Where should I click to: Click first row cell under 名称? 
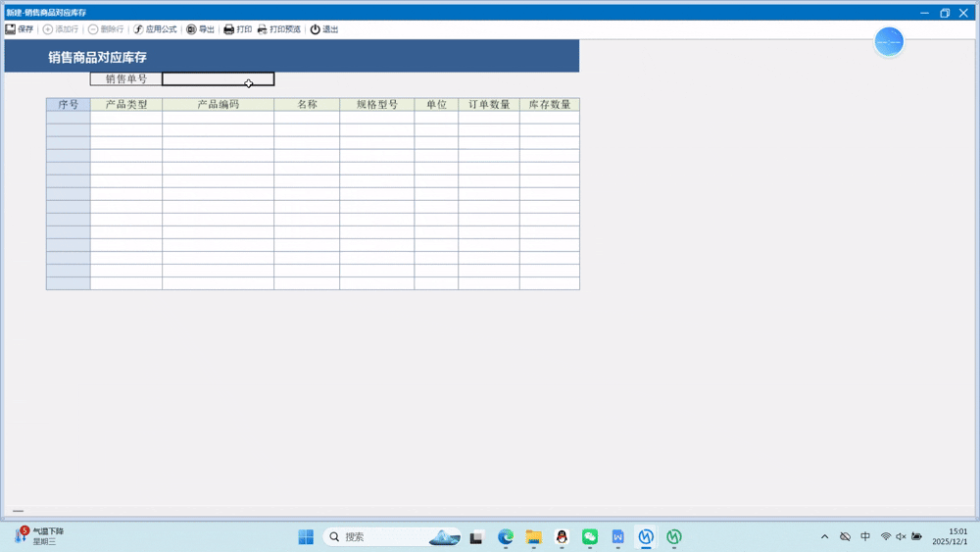point(307,118)
